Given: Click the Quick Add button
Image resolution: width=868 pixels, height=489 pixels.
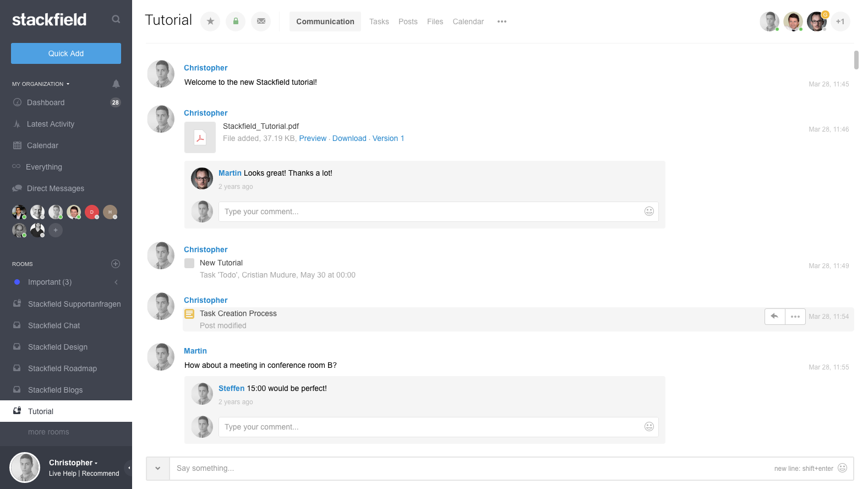Looking at the screenshot, I should coord(66,53).
